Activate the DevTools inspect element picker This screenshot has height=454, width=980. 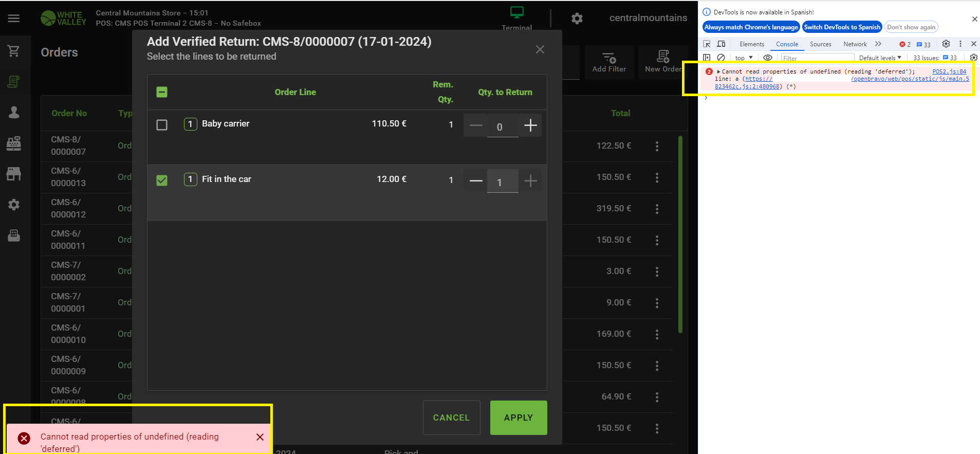(x=707, y=44)
